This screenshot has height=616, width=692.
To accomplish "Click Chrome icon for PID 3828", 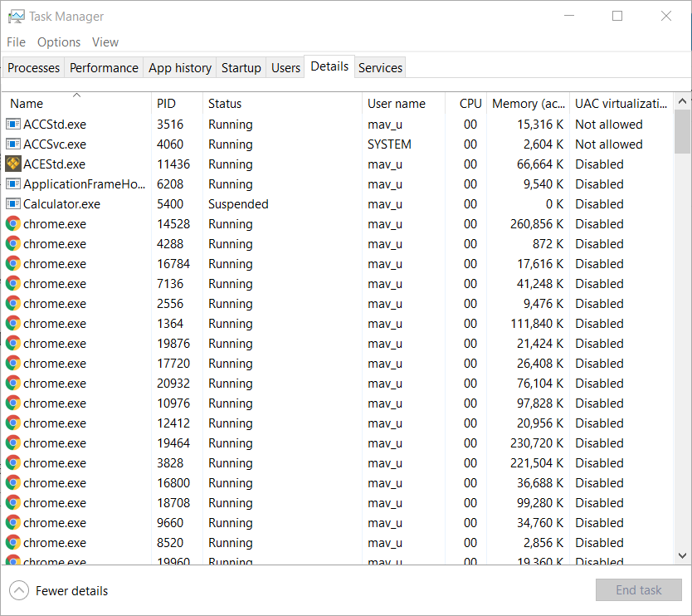I will click(13, 462).
